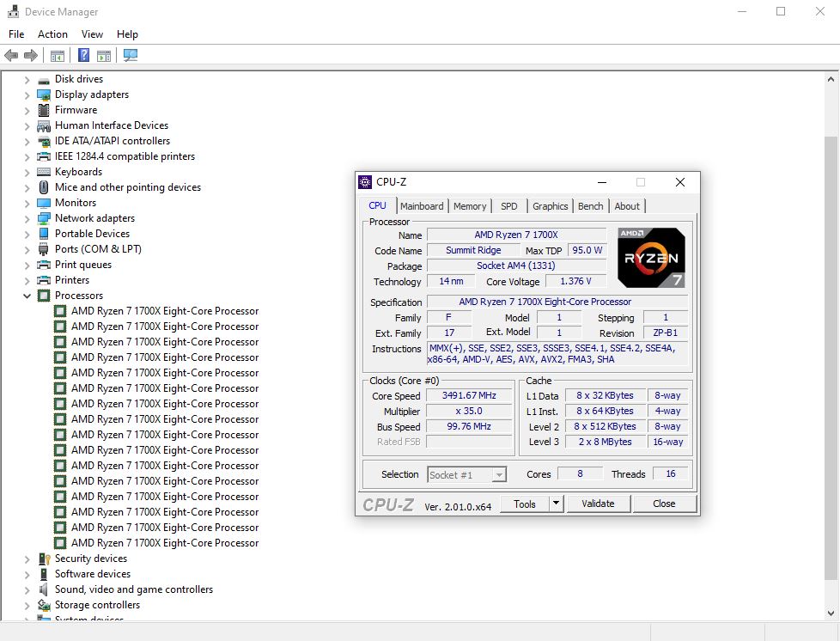Open the Tools dropdown arrow in CPU-Z

(x=556, y=504)
